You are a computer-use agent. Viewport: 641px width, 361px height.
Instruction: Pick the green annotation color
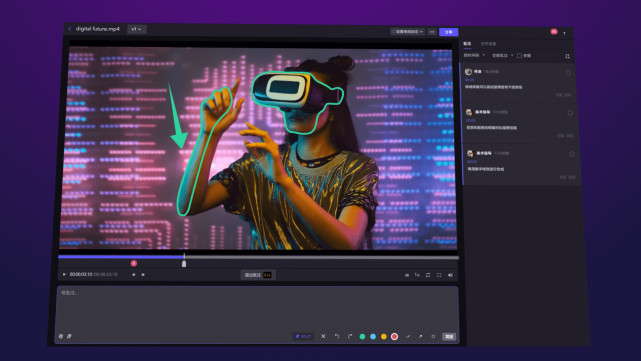(x=362, y=336)
